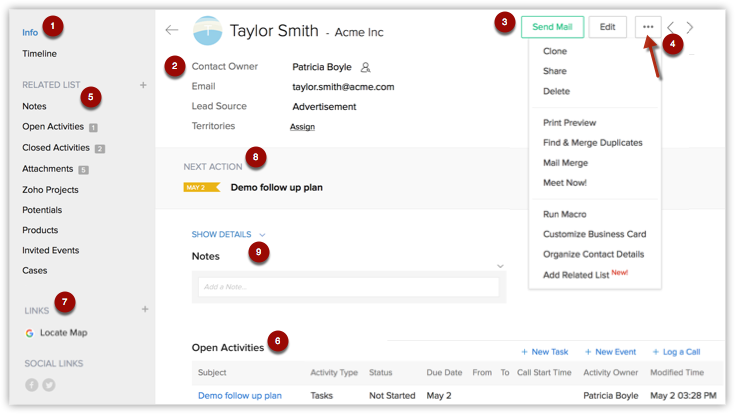Collapse the Notes section with its chevron

pos(500,266)
